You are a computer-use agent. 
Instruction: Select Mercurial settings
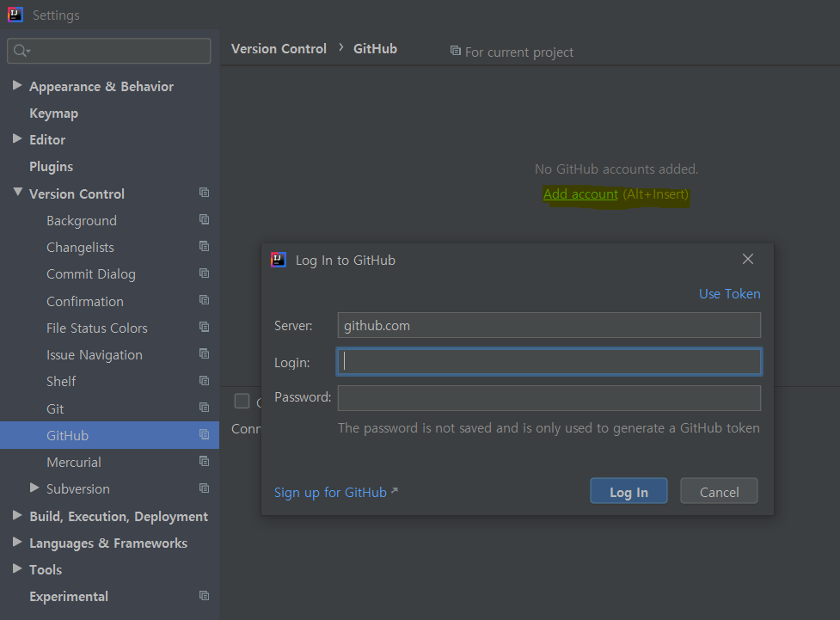[74, 463]
